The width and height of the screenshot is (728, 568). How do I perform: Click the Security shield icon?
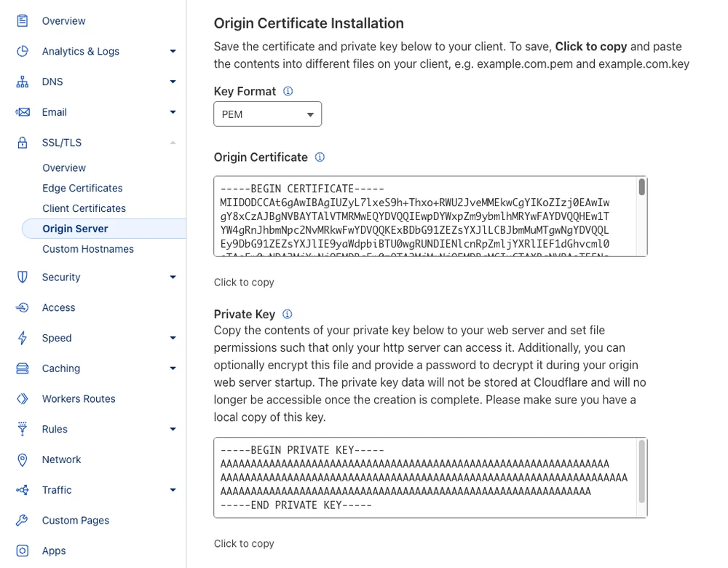(23, 277)
